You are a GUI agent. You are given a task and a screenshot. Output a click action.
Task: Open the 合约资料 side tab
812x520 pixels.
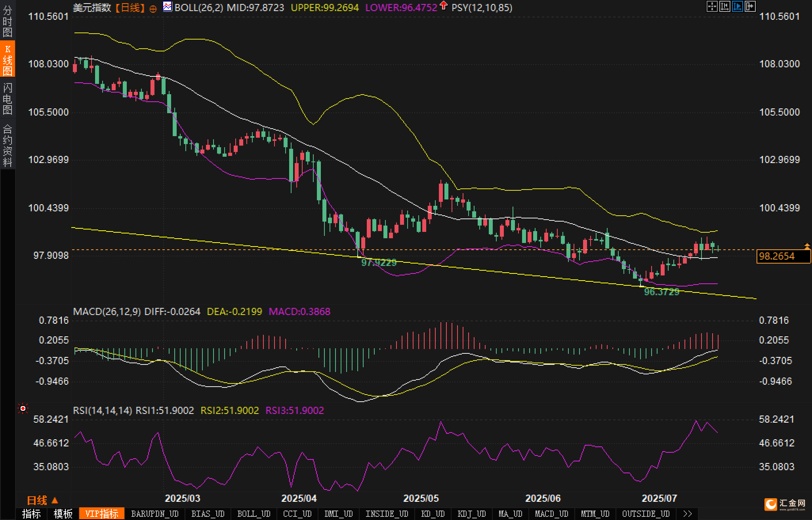coord(8,145)
